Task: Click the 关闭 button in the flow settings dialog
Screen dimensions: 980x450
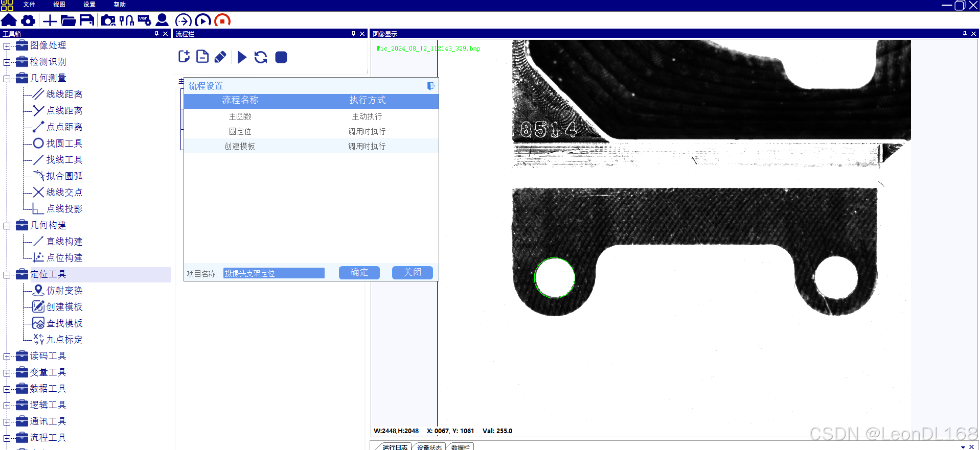Action: pyautogui.click(x=413, y=273)
